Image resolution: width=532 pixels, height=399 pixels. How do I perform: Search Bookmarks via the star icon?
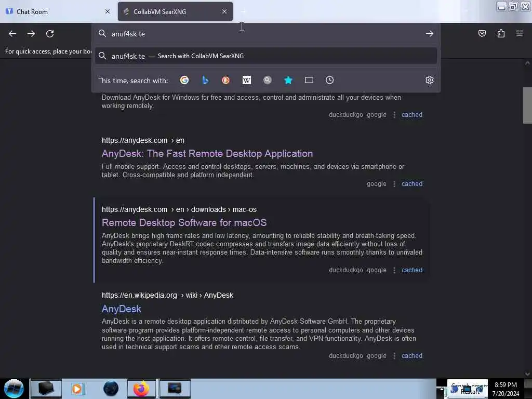pyautogui.click(x=288, y=80)
